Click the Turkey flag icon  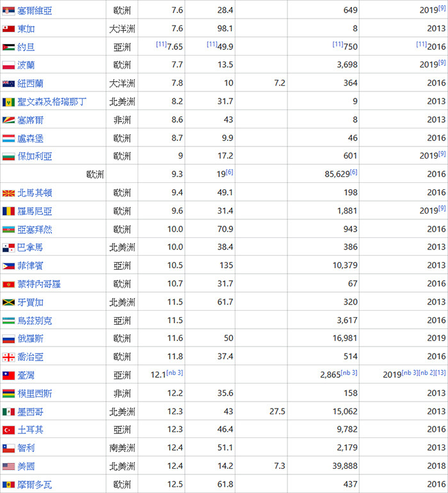click(8, 430)
